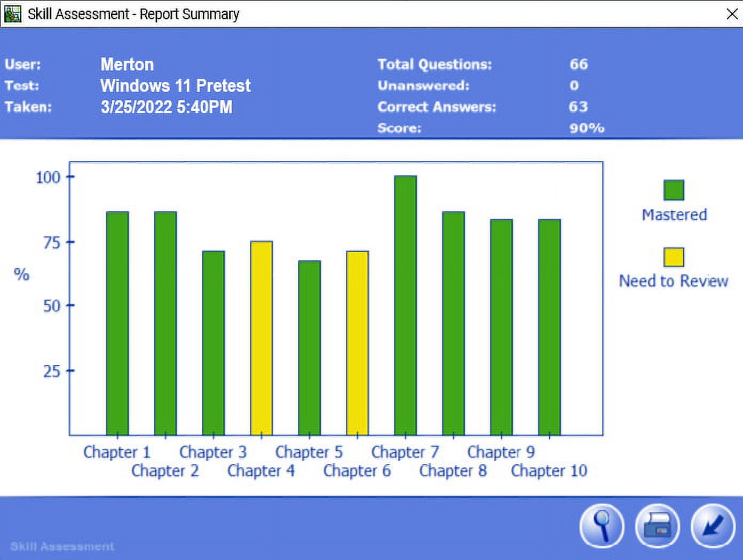Select the yellow Chapter 4 bar
Image resolution: width=743 pixels, height=560 pixels.
[262, 338]
